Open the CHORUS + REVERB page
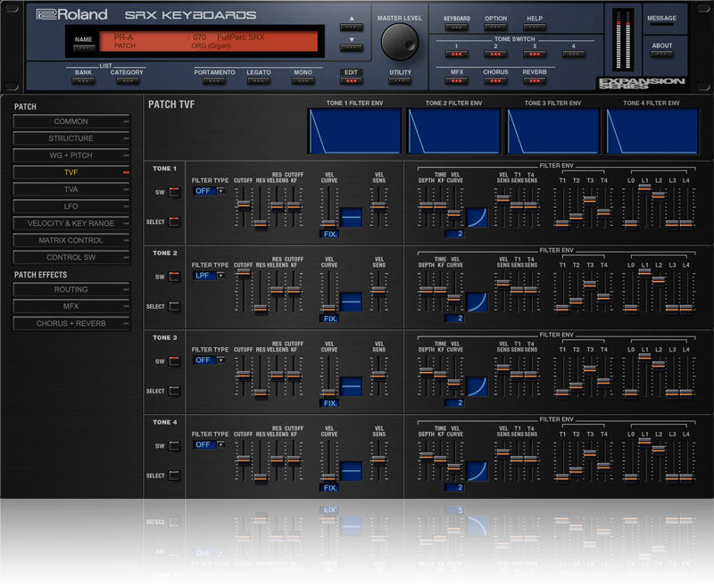 71,323
